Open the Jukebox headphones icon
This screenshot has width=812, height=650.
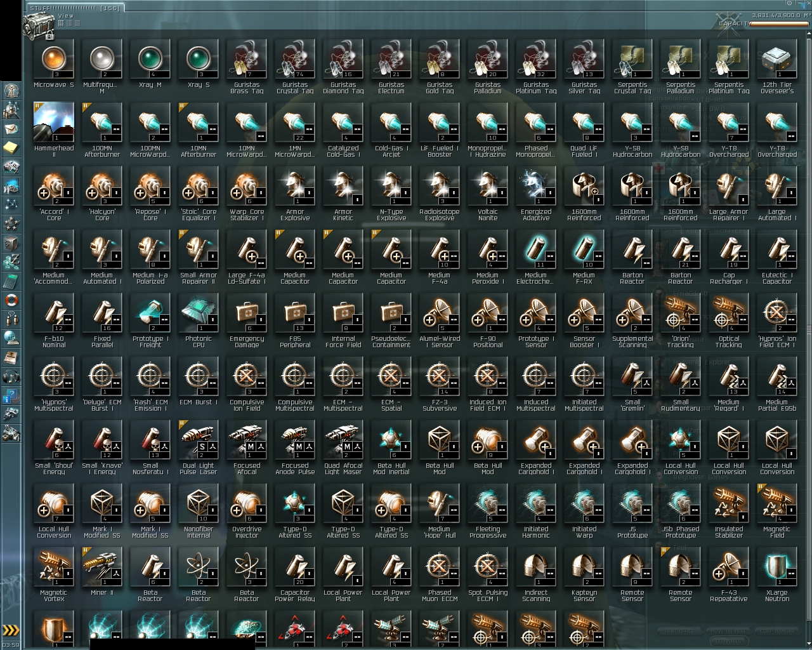(11, 376)
